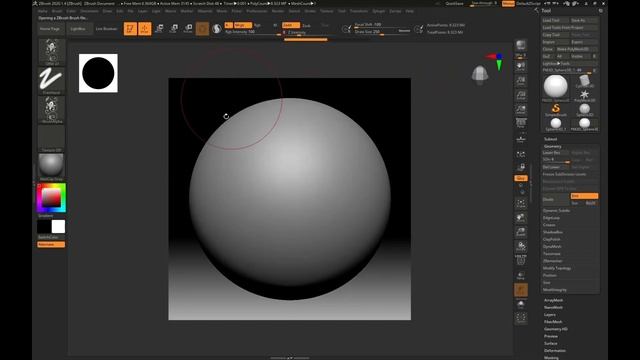Toggle PolyF Line Fill display
This screenshot has width=640, height=360.
pos(521,260)
